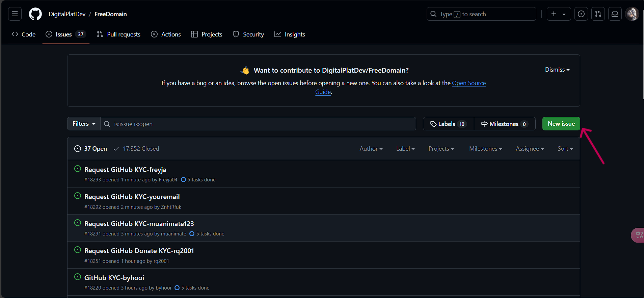Open the DigitalPlatDev owner page

pos(67,14)
